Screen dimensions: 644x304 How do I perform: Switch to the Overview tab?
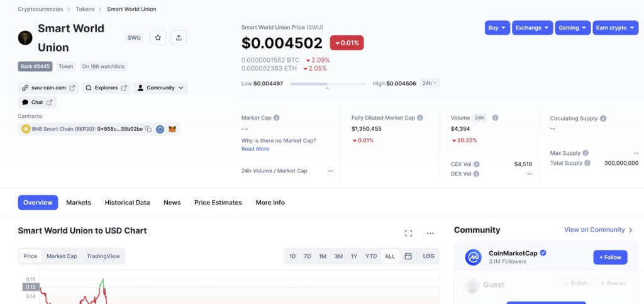point(38,203)
